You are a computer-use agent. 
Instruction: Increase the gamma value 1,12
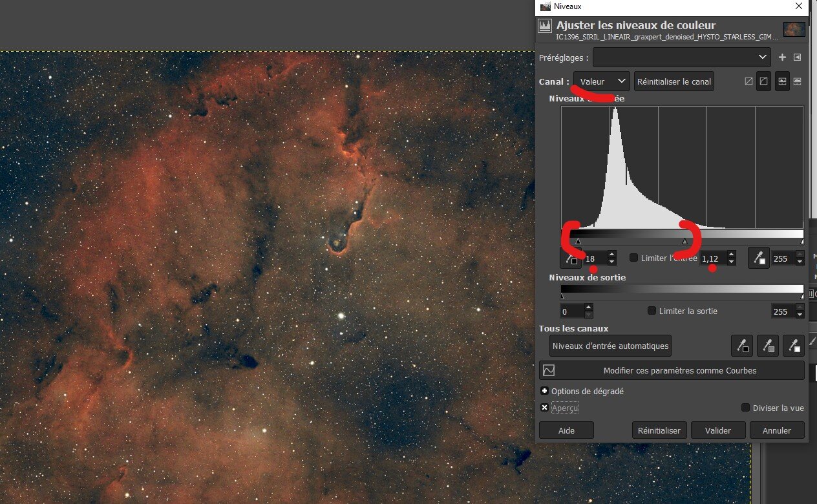[731, 254]
